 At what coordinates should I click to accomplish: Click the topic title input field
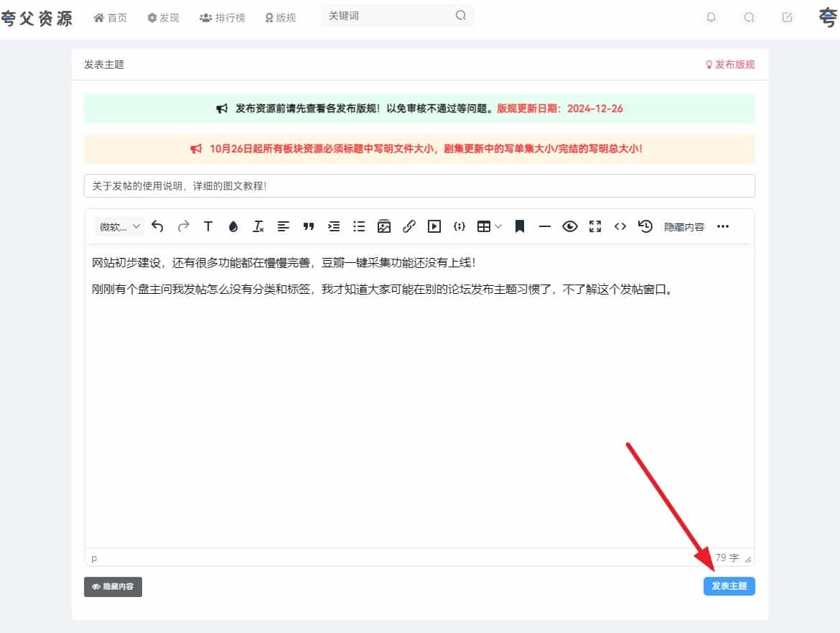tap(419, 185)
